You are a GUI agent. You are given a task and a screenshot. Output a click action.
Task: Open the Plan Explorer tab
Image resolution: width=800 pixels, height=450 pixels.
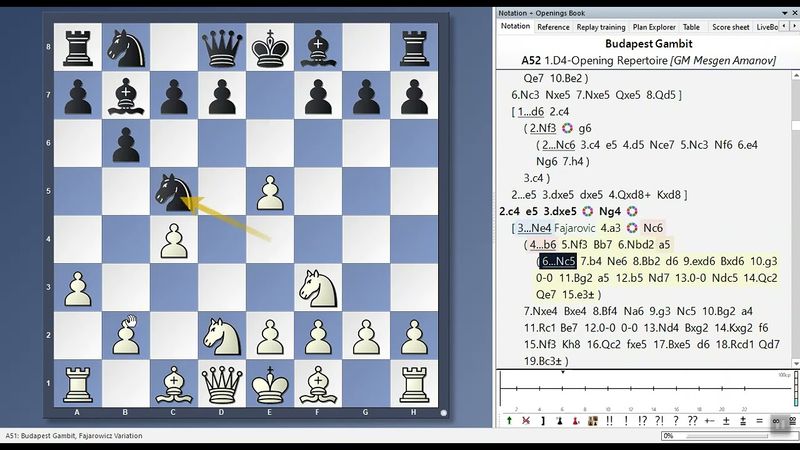[653, 27]
